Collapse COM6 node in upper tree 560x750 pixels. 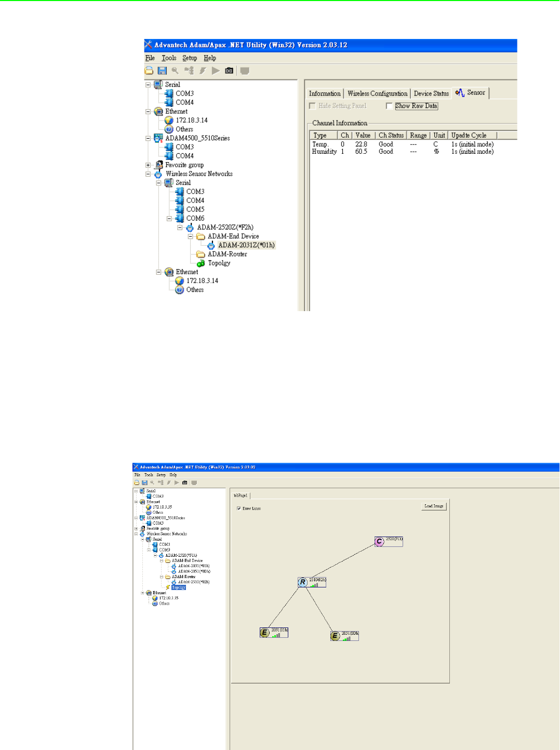click(169, 219)
